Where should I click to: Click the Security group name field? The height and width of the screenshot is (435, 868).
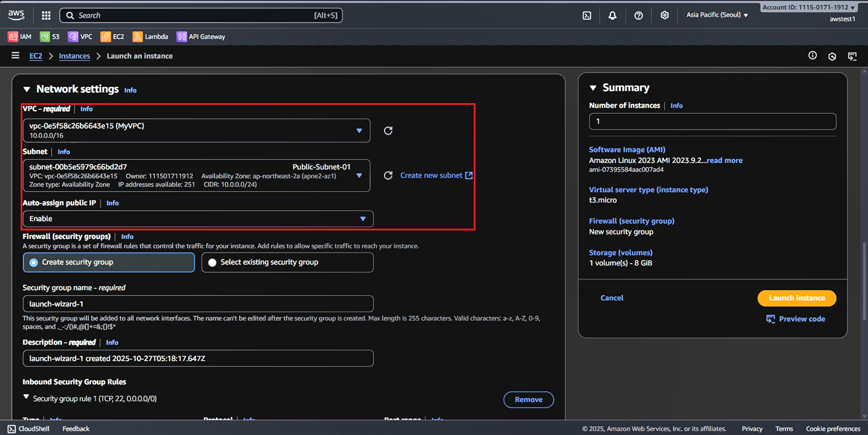pos(198,304)
